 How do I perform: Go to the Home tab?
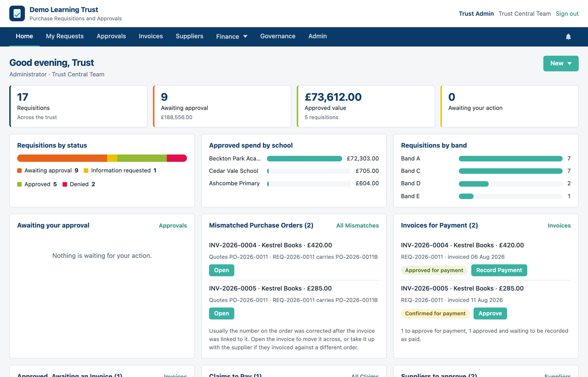24,36
